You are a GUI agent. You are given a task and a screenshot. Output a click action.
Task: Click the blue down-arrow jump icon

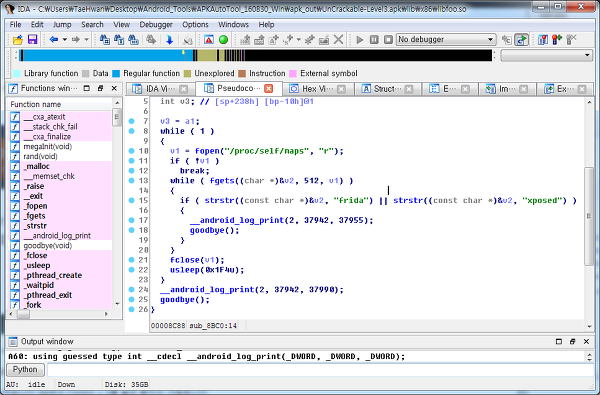[169, 39]
